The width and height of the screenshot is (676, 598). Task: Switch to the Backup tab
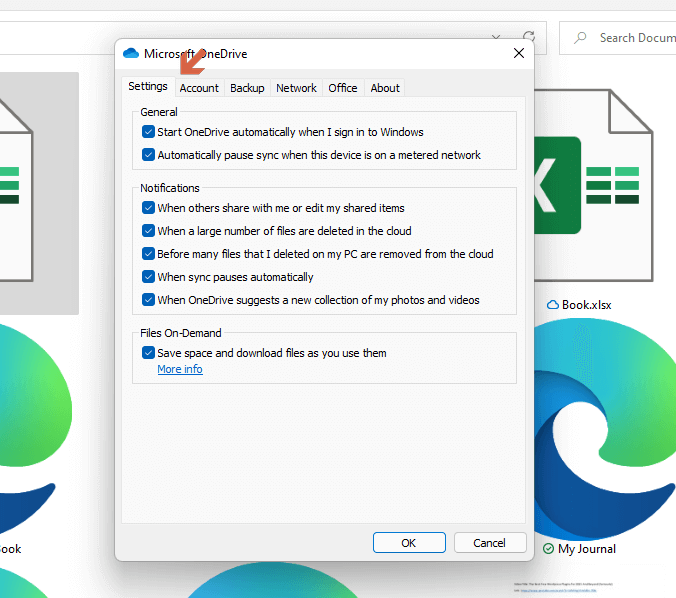point(247,88)
